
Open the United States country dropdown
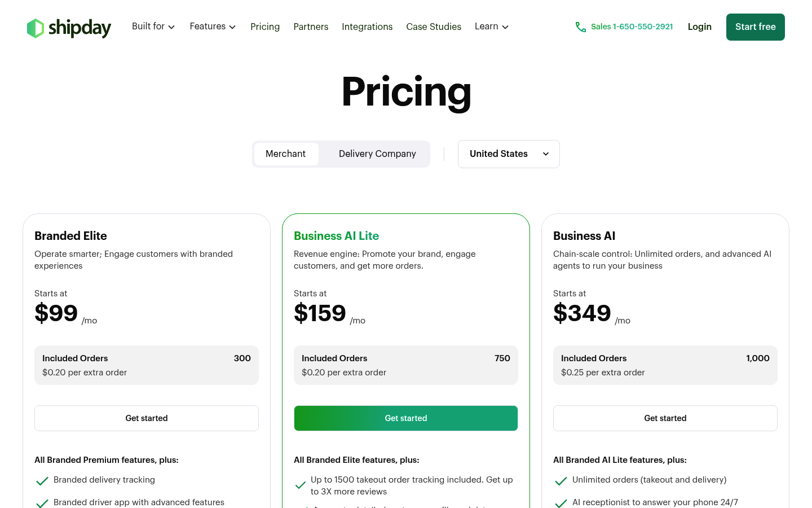509,154
